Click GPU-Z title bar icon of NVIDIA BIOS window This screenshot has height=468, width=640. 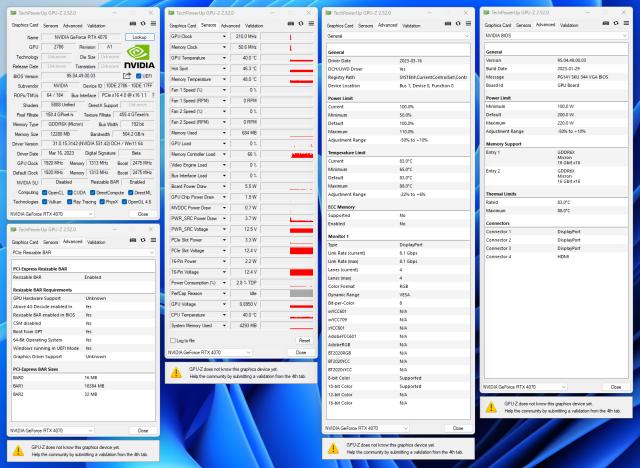pos(487,13)
